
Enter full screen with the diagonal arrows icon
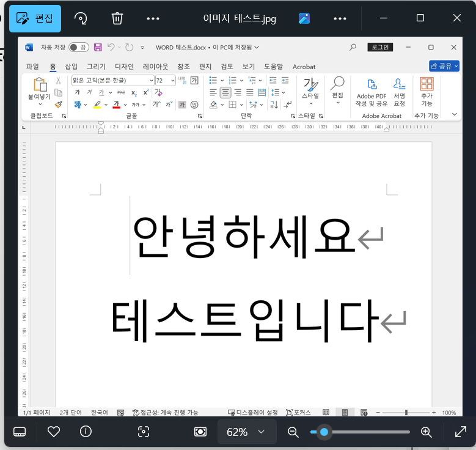tap(461, 432)
